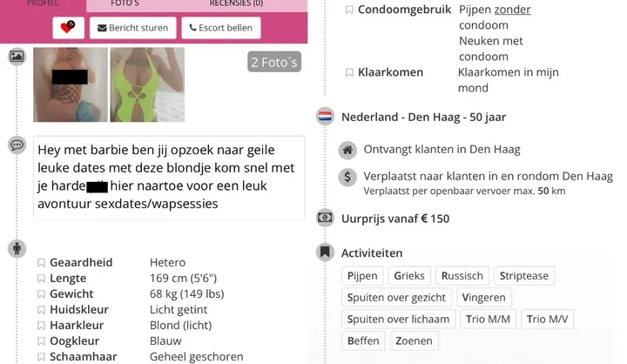627x364 pixels.
Task: Toggle the bookmark marker beside Klaarkomen
Action: 349,73
